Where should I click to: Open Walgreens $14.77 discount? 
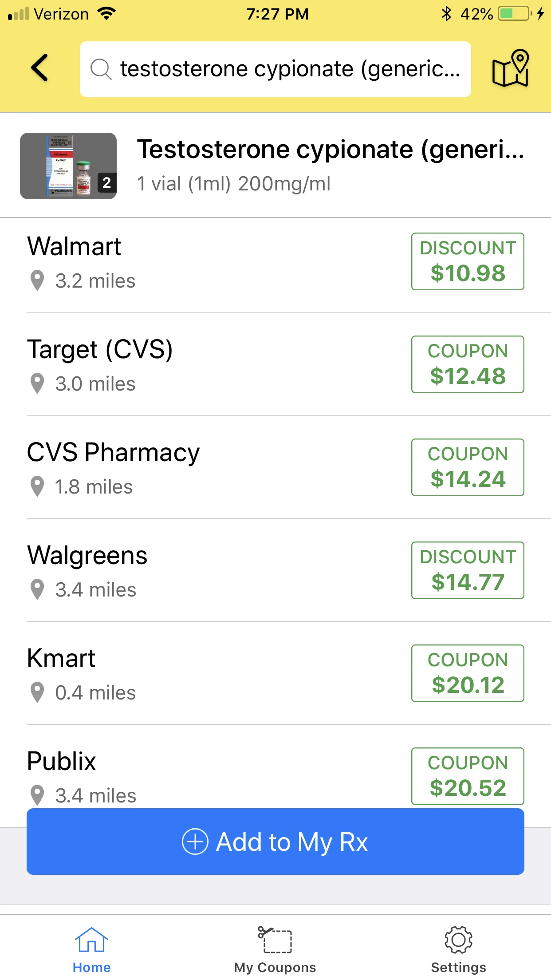pos(468,570)
